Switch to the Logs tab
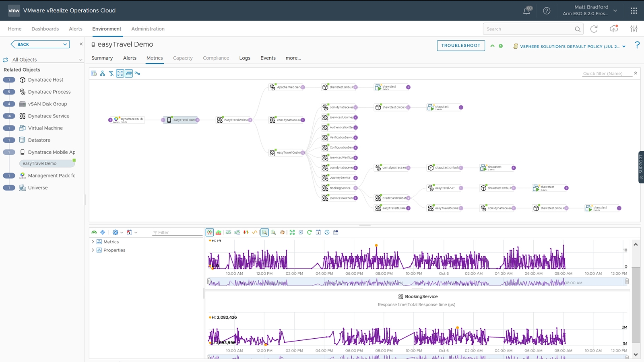The width and height of the screenshot is (644, 362). coord(245,58)
